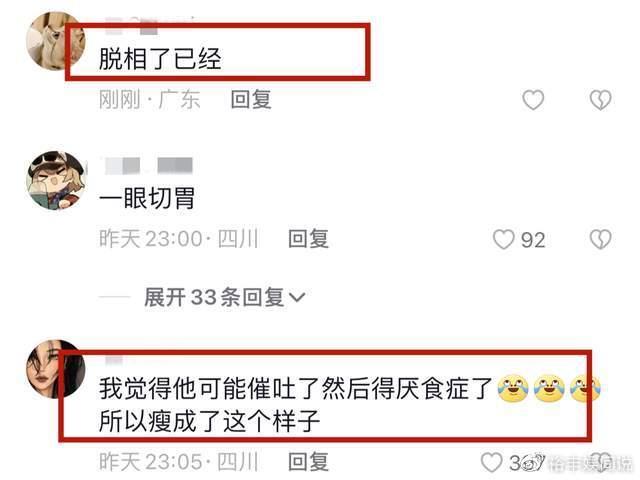Open the dark-haired woman avatar profile

pyautogui.click(x=56, y=369)
